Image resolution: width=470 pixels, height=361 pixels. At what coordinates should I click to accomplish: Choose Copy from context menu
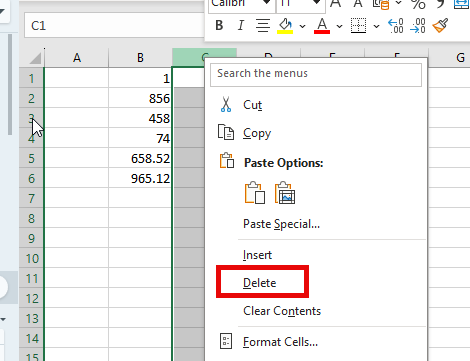tap(257, 133)
